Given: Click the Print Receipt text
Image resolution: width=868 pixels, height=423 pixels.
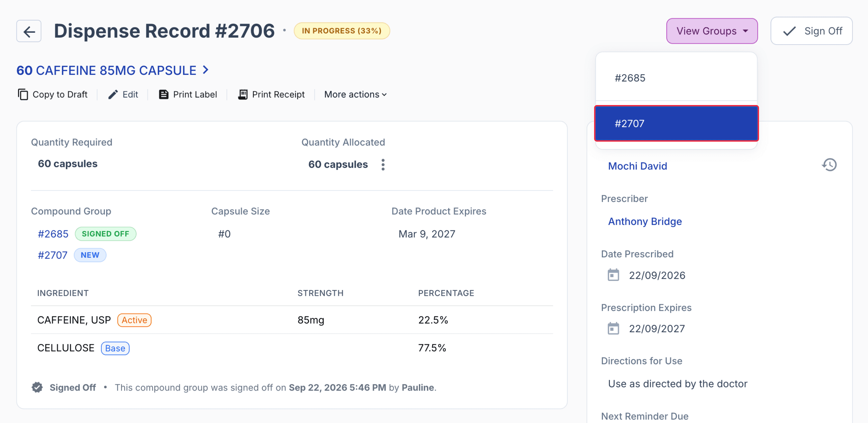Looking at the screenshot, I should (278, 94).
